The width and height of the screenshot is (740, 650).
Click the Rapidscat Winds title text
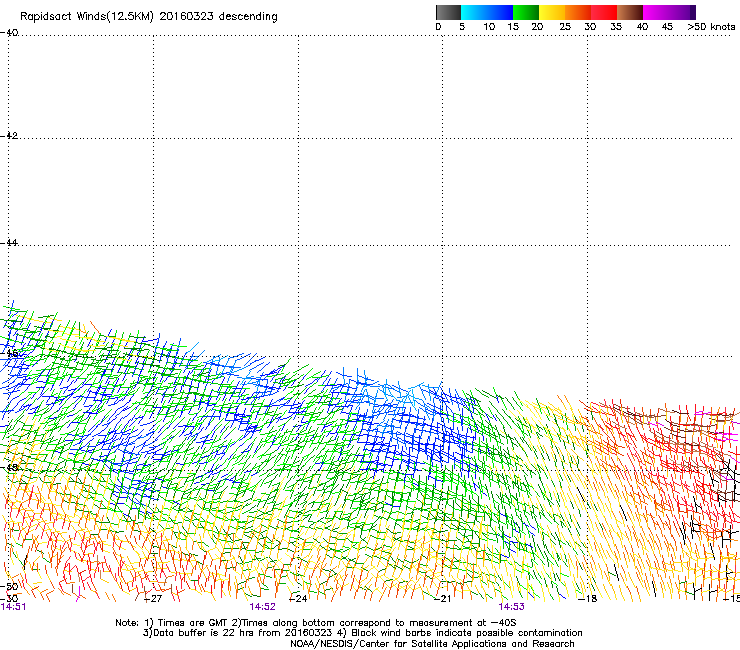(149, 16)
